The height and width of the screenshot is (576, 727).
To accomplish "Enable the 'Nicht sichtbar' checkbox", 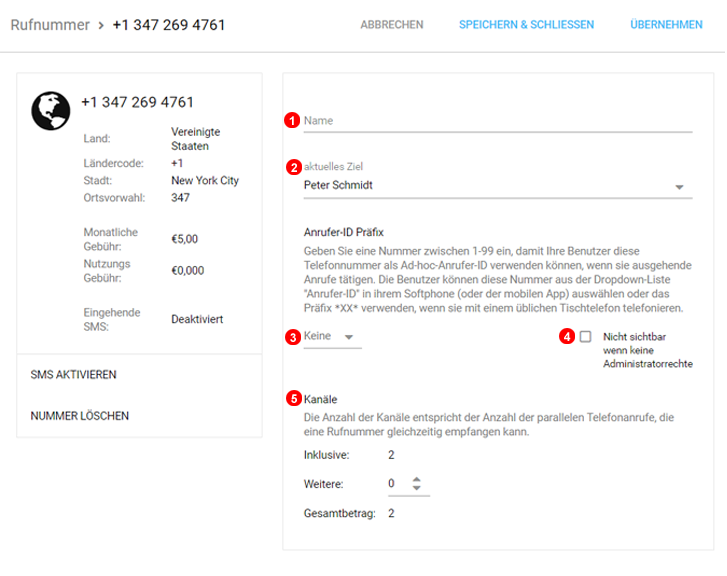I will [x=585, y=337].
